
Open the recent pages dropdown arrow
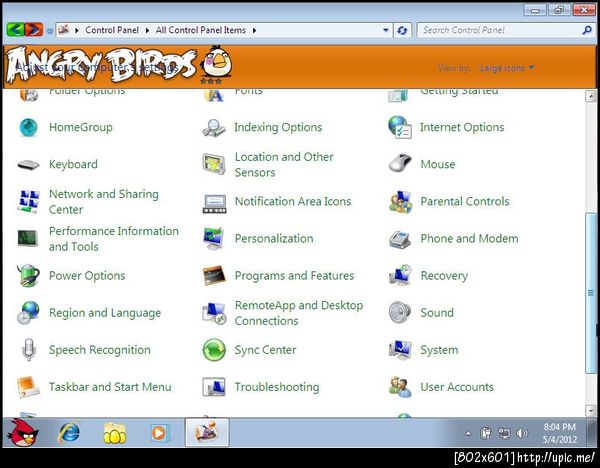click(x=49, y=31)
